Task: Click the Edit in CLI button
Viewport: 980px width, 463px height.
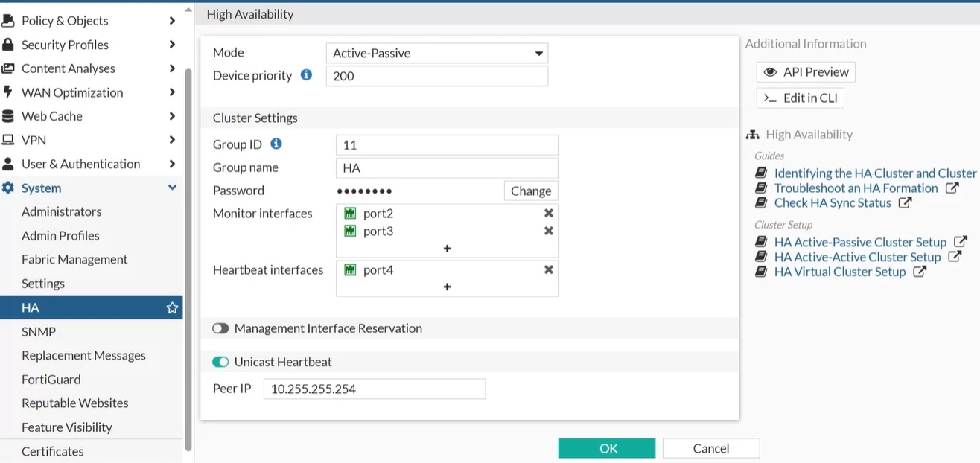Action: 801,98
